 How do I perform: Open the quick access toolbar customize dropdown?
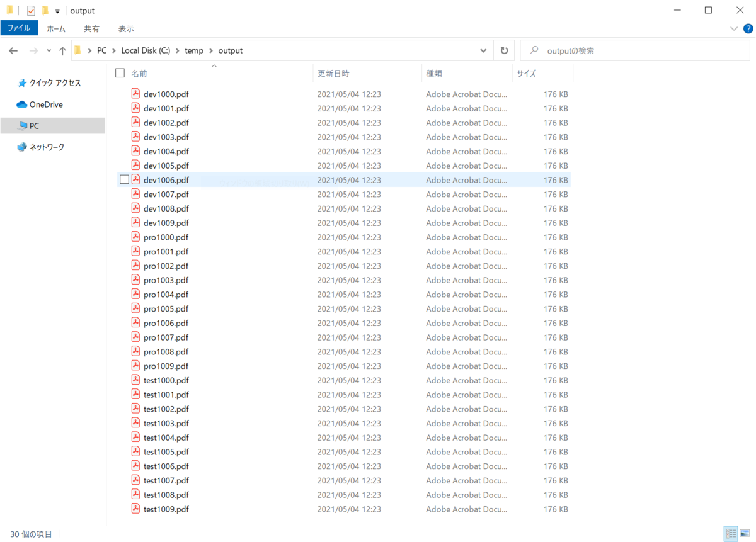(x=57, y=11)
